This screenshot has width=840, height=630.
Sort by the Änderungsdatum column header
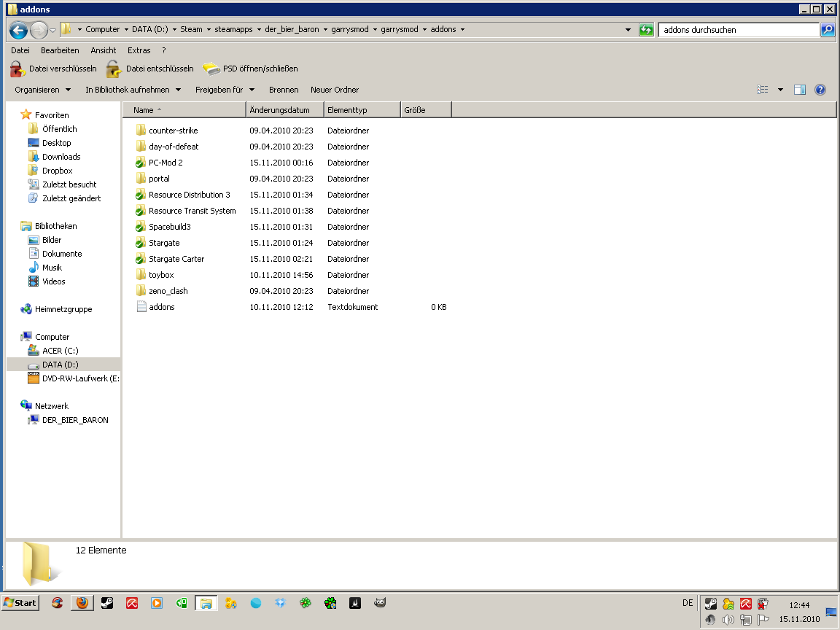(x=284, y=110)
